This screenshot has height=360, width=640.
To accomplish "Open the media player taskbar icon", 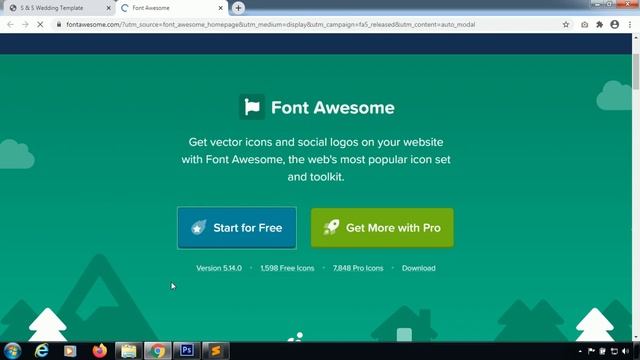I will pyautogui.click(x=70, y=351).
